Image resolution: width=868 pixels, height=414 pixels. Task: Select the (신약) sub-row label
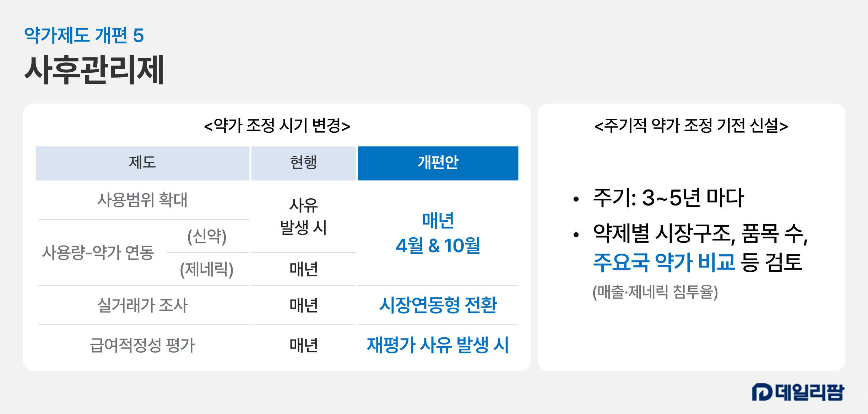pos(207,236)
